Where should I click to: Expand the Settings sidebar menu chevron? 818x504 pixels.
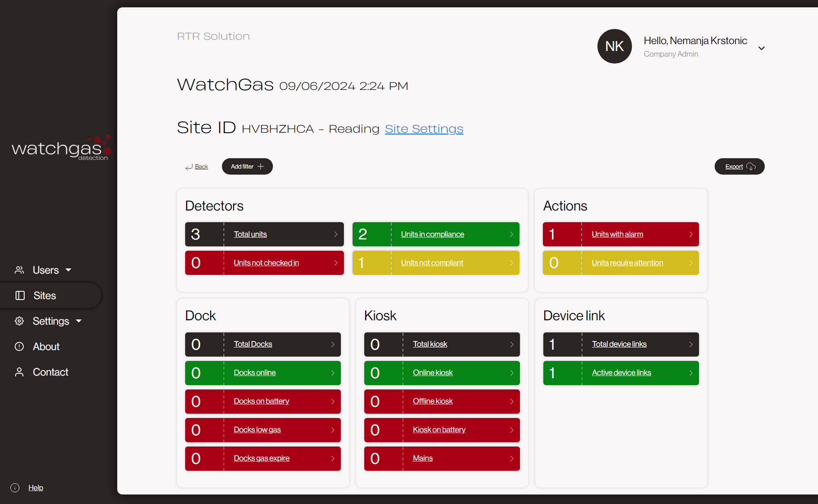79,321
